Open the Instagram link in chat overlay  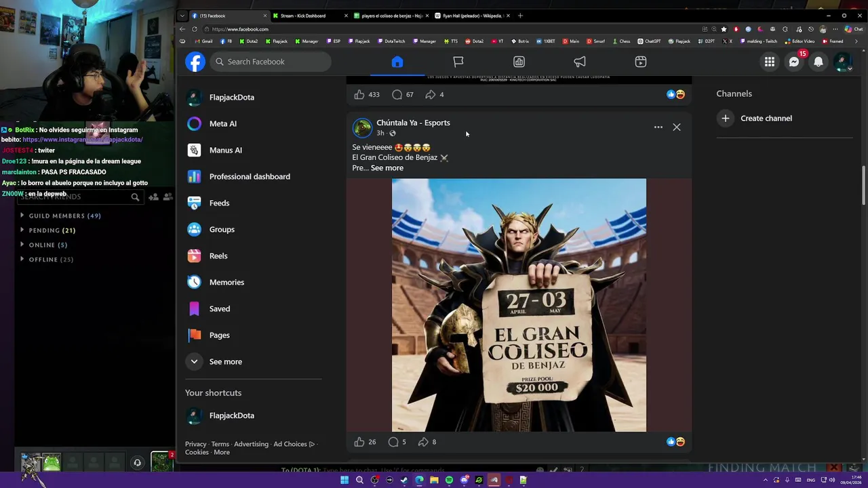83,140
